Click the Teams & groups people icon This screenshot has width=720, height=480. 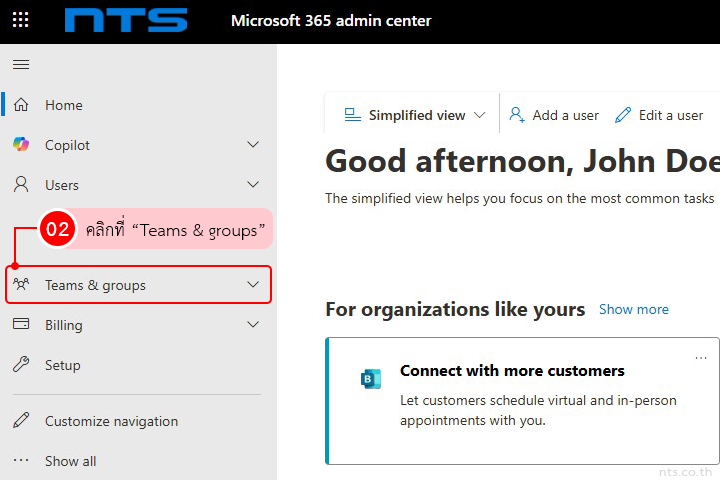21,285
